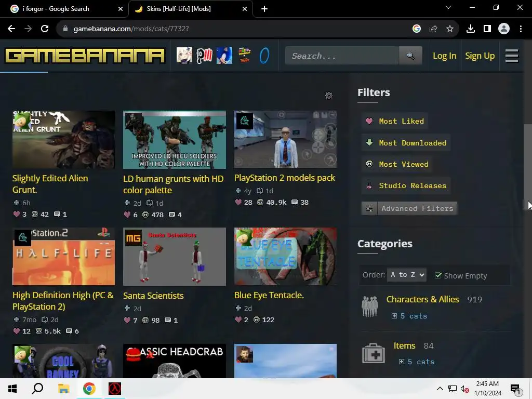Open High Definition High (PC & PlayStation 2)
532x399 pixels.
63,301
